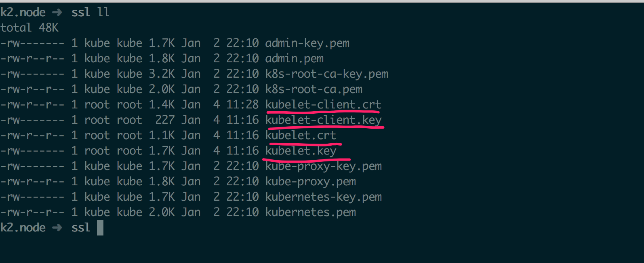This screenshot has width=644, height=263.
Task: Select the kube-proxy.pem file name
Action: coord(310,182)
